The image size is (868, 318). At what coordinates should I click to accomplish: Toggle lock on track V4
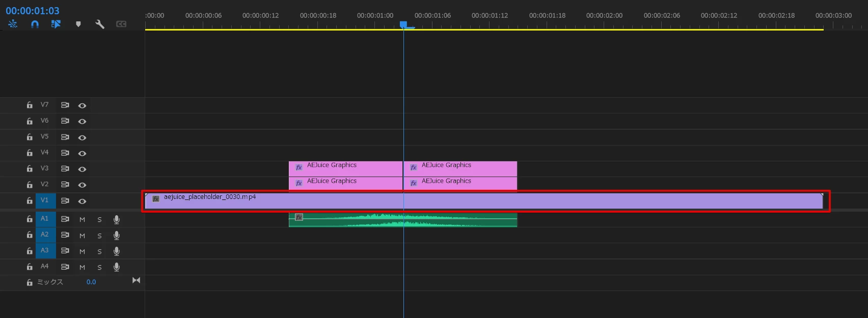click(30, 153)
